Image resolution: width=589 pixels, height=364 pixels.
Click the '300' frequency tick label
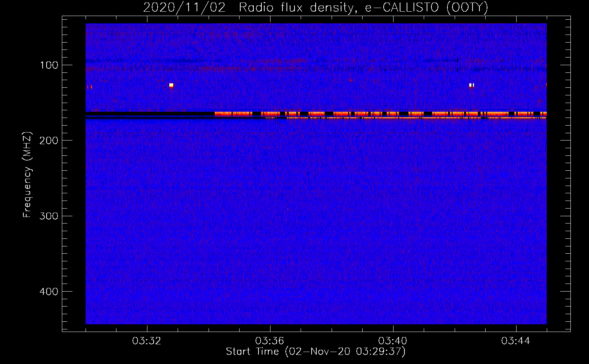(x=49, y=216)
